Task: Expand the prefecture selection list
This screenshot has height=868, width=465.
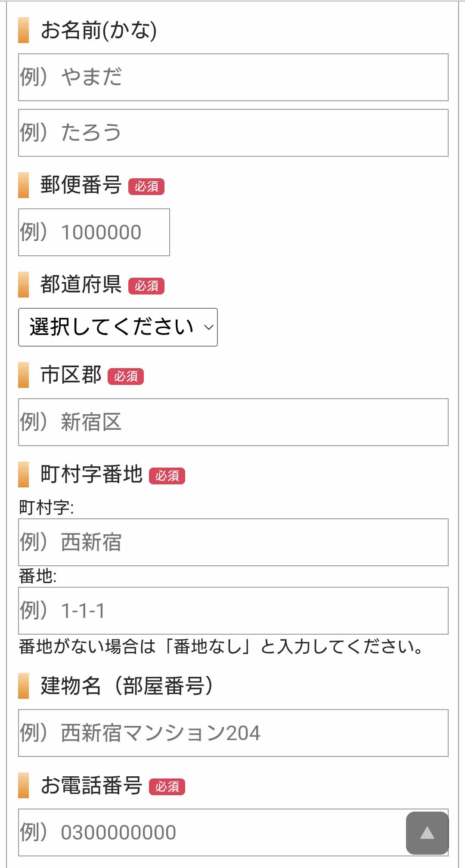Action: 118,327
